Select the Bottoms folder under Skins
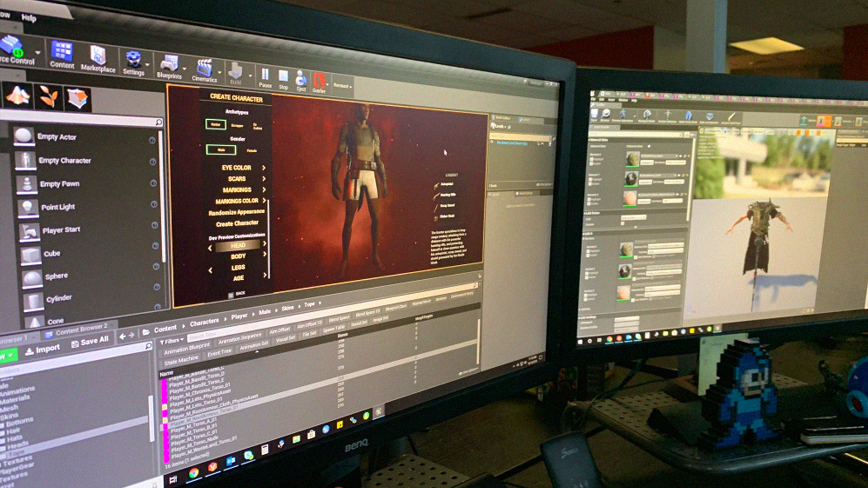The image size is (868, 488). pos(19,422)
